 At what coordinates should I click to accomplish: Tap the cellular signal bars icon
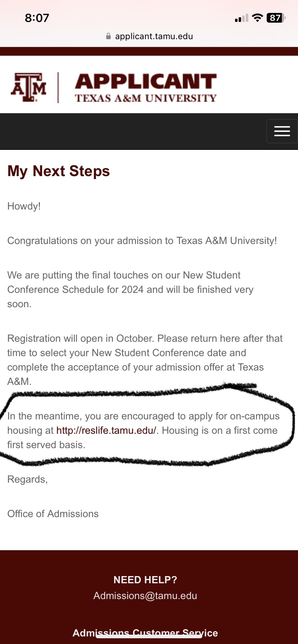(x=241, y=18)
